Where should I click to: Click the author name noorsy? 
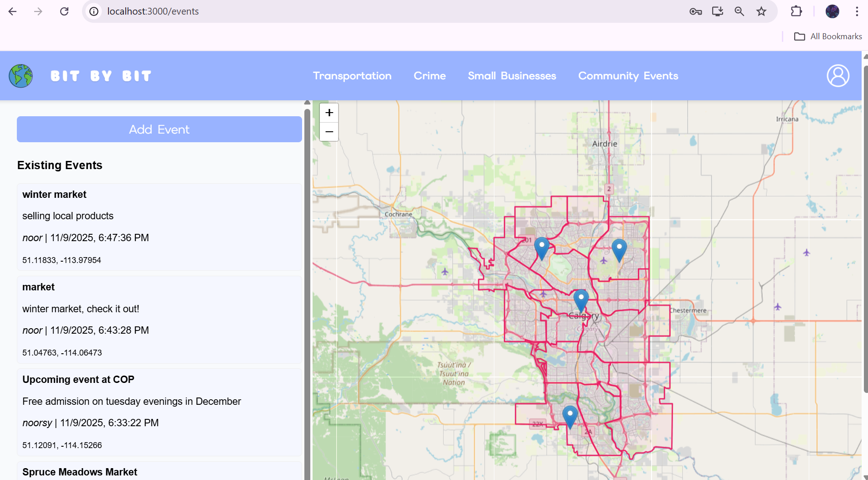(37, 423)
